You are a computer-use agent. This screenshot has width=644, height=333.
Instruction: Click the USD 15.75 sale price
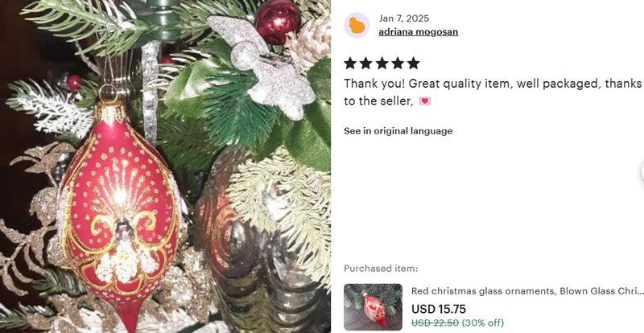(x=439, y=309)
